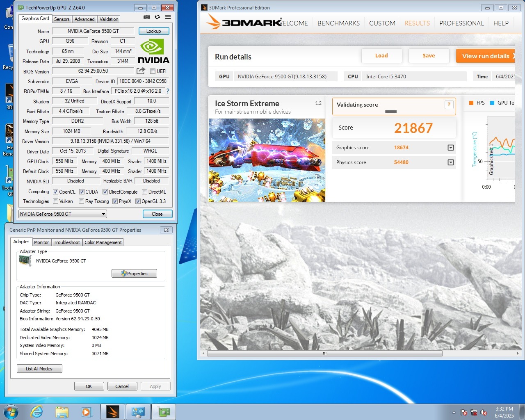Enable the Vulkan checkbox
Viewport: 525px width, 420px height.
(56, 201)
